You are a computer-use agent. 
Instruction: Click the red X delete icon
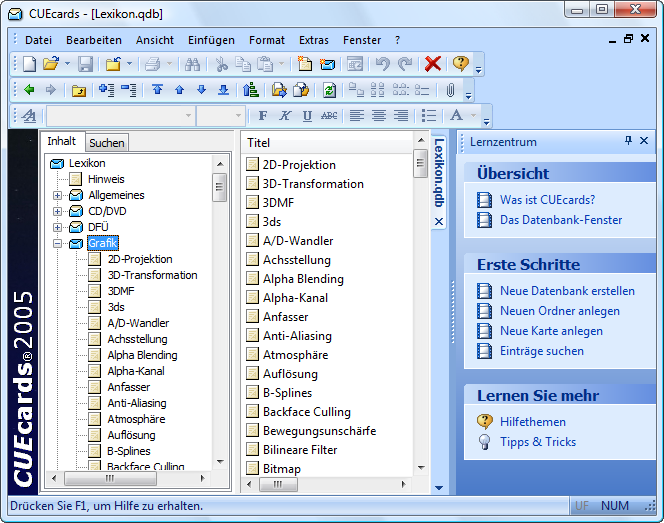pyautogui.click(x=432, y=64)
